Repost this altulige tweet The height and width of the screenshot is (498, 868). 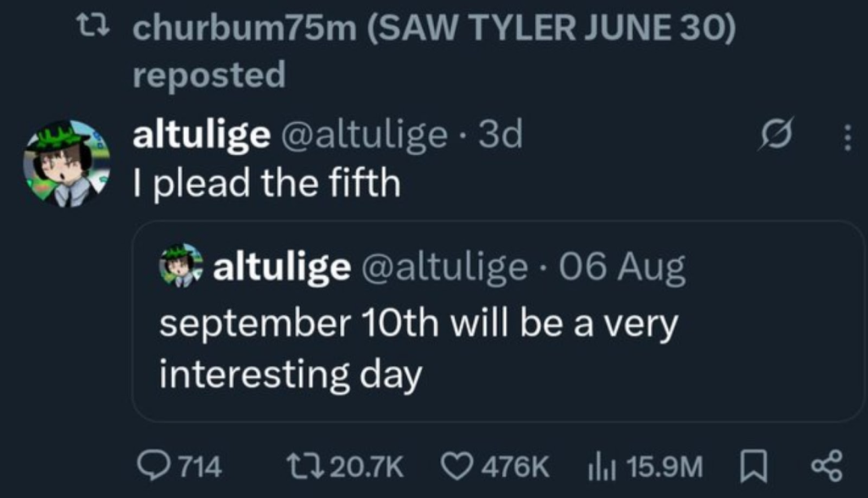click(306, 466)
